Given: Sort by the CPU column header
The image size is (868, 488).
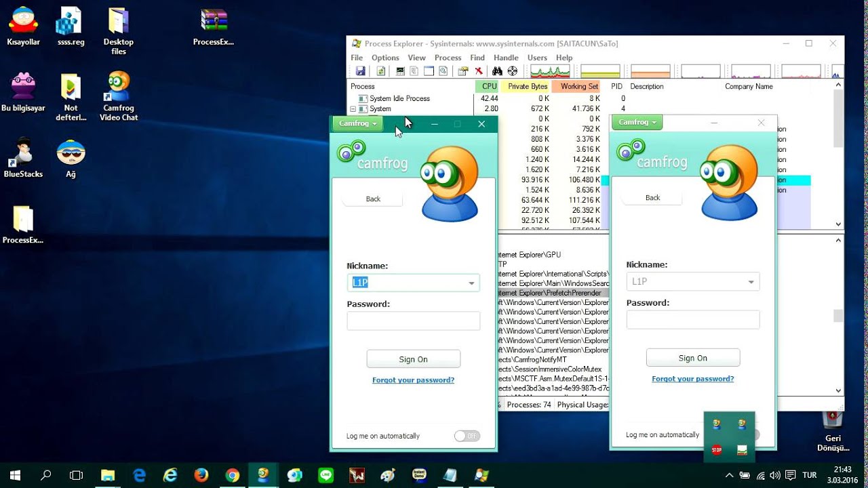Looking at the screenshot, I should (x=488, y=86).
